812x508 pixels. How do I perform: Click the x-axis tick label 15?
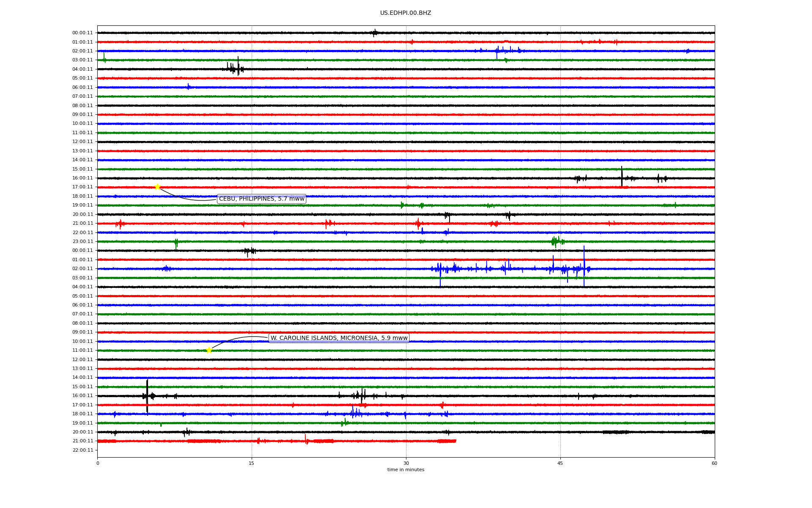coord(252,463)
